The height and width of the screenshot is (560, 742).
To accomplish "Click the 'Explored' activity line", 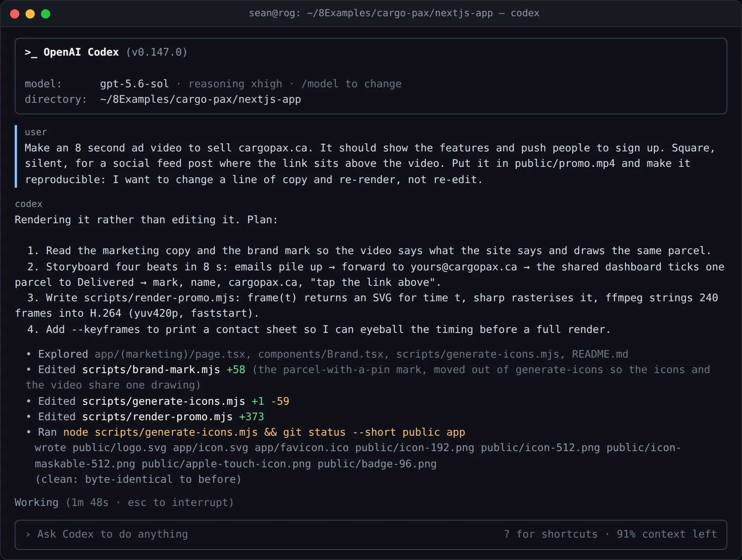I will (x=327, y=354).
